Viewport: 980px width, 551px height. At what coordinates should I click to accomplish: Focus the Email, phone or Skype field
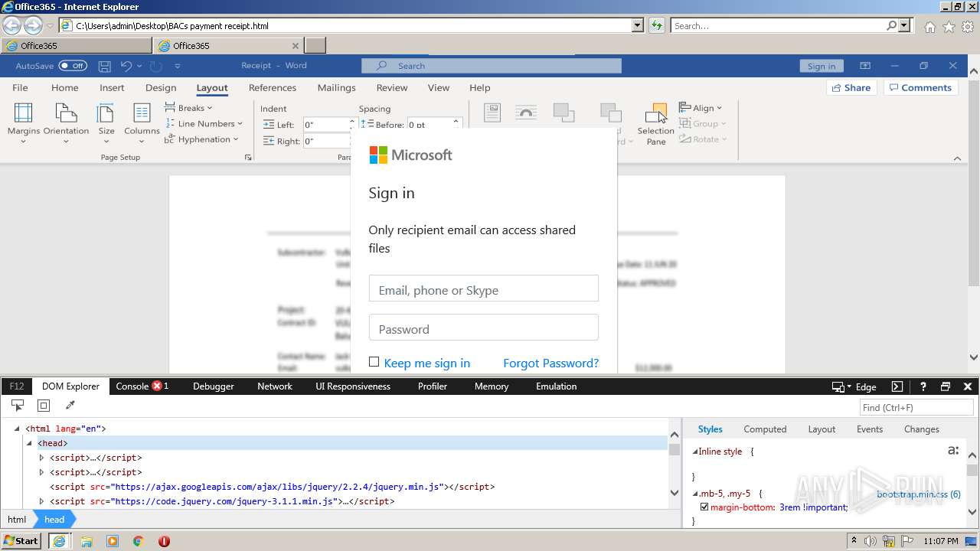pyautogui.click(x=484, y=289)
